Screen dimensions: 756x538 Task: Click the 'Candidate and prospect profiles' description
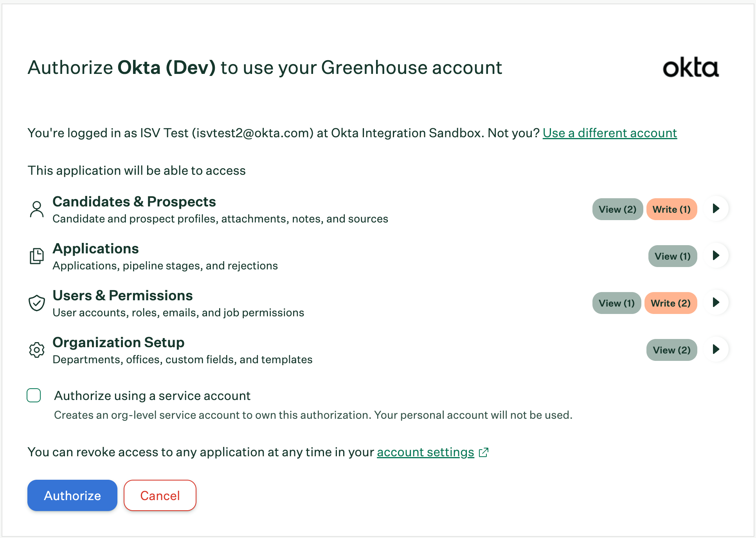[x=220, y=219]
